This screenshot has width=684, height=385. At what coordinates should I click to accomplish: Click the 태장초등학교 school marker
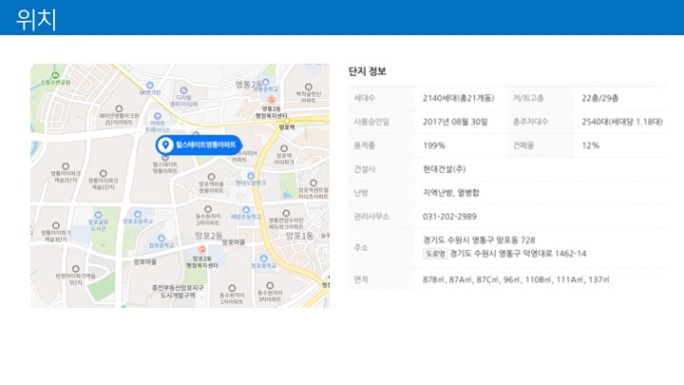246,210
